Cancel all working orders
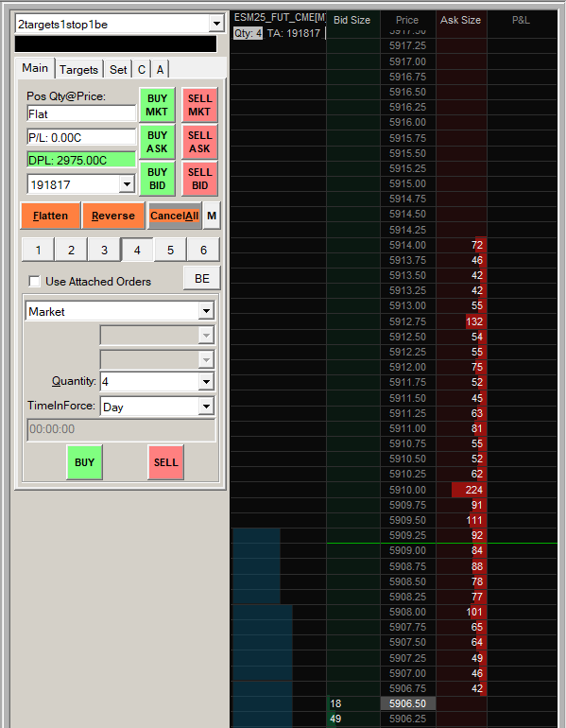The height and width of the screenshot is (728, 566). pos(175,216)
